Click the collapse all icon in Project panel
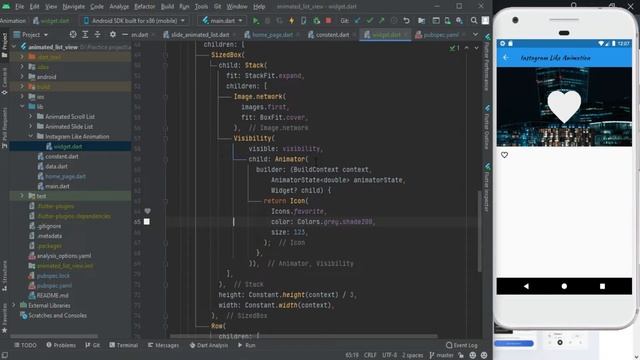The height and width of the screenshot is (360, 640). pos(97,35)
